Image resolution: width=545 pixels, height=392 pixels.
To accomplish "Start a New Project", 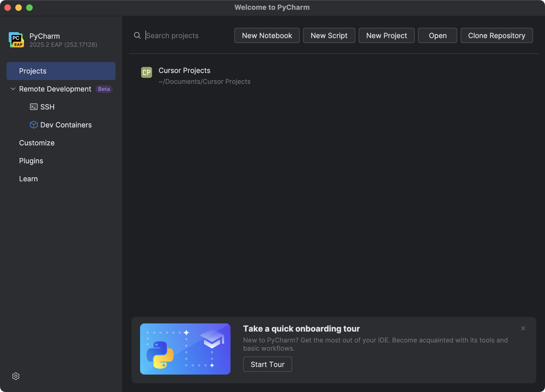I will 386,35.
